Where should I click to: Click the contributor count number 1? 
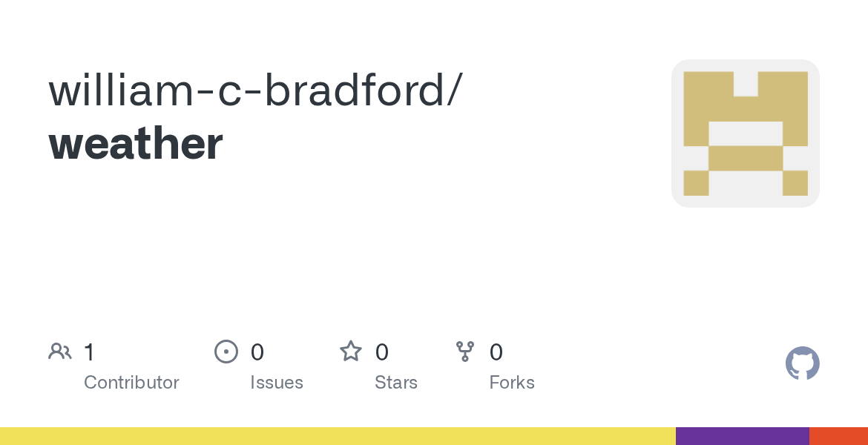(x=89, y=352)
